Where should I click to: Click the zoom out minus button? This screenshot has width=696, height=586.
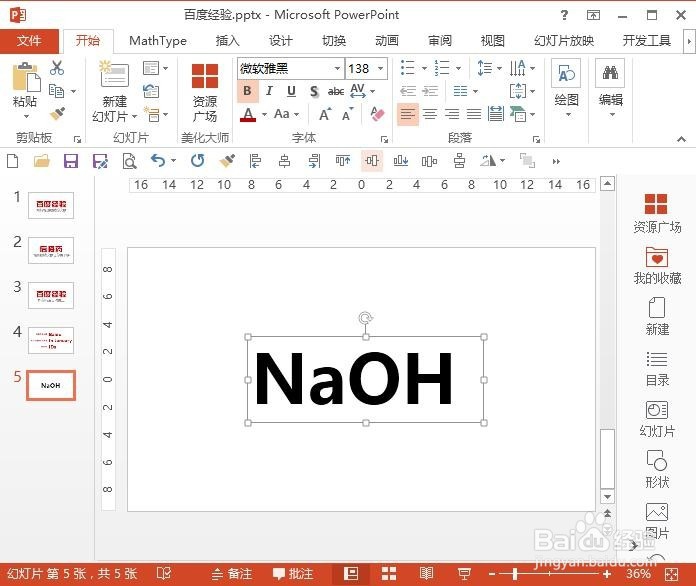491,574
